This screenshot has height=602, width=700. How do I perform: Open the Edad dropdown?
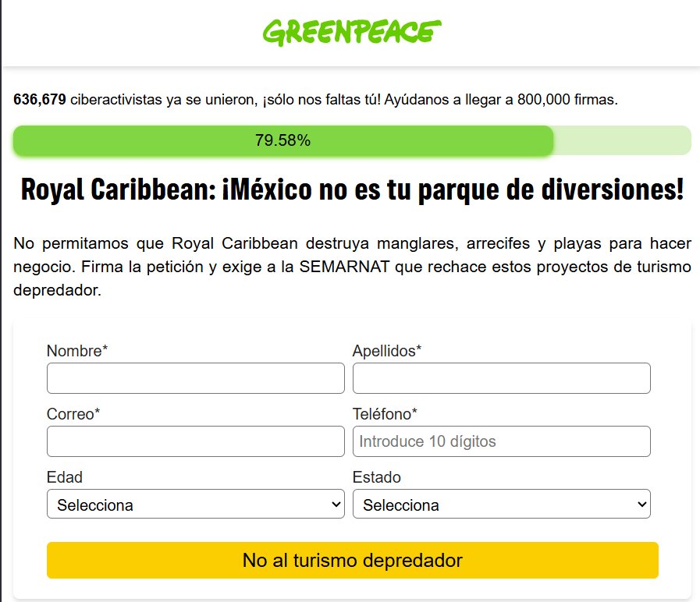(x=196, y=504)
